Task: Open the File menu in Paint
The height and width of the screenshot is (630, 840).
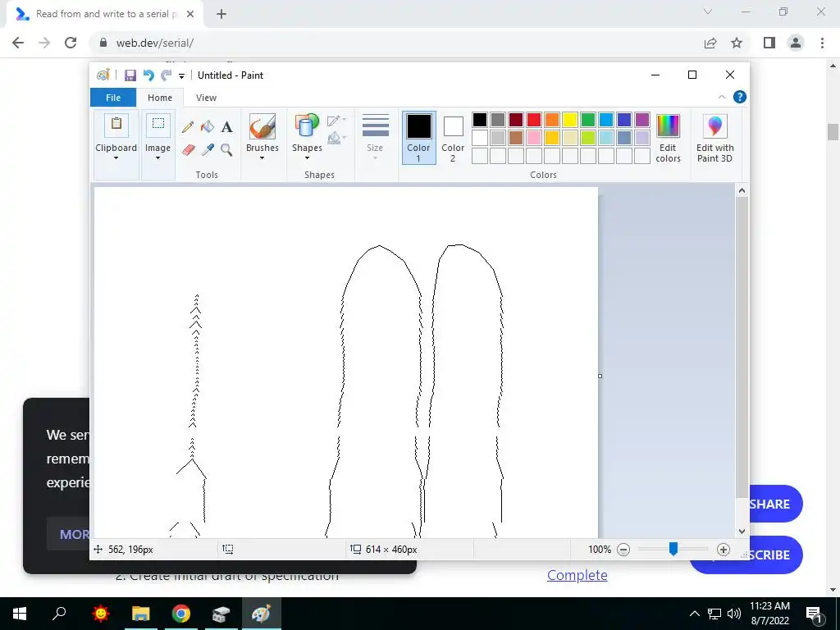Action: click(x=113, y=98)
